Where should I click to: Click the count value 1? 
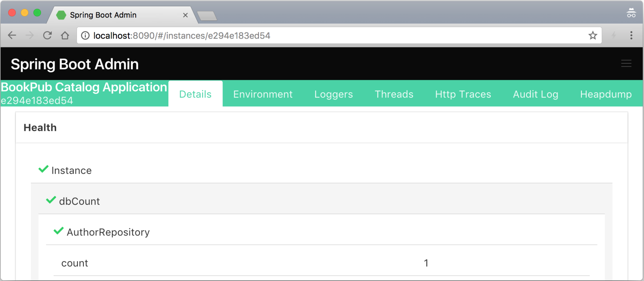click(426, 263)
